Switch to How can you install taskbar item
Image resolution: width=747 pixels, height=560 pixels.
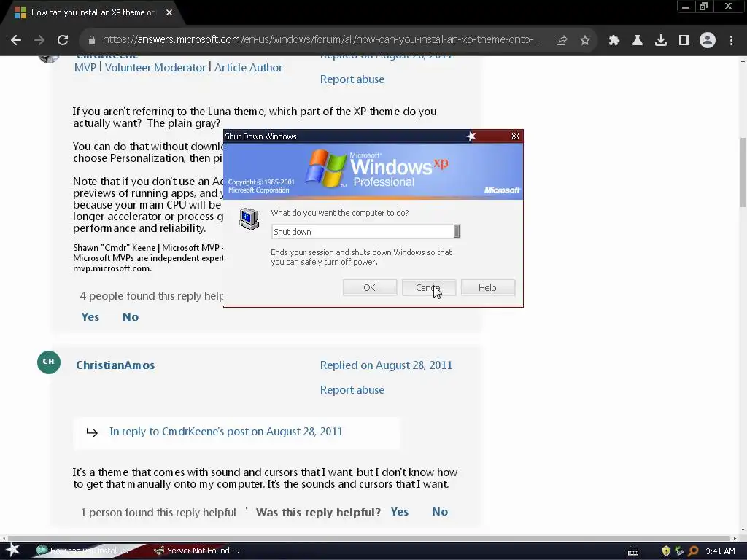coord(85,551)
